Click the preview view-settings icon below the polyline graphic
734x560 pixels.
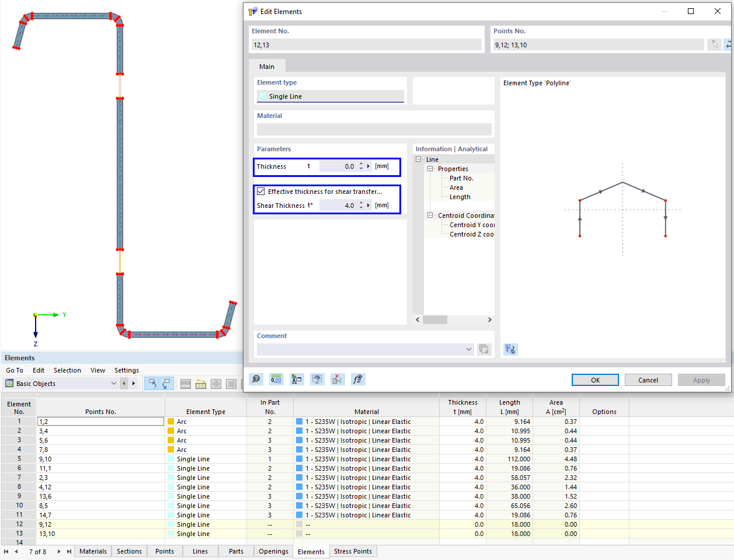(510, 349)
